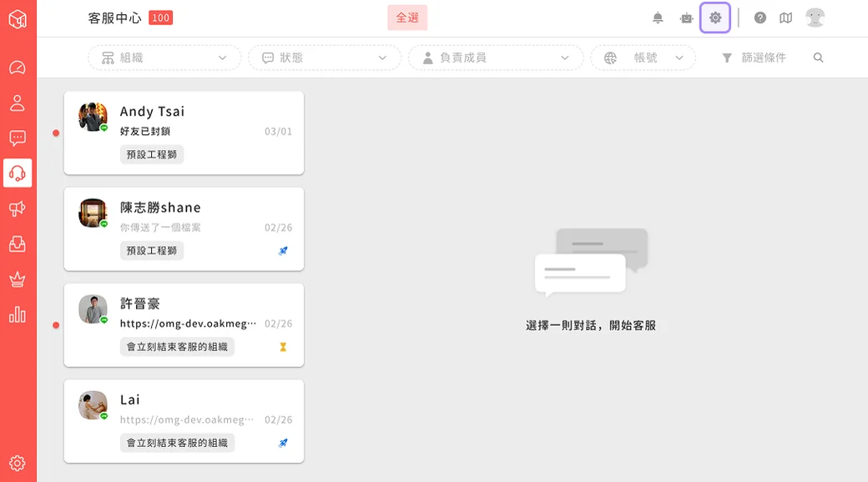Click the hourglass icon on 許晉豪 card
This screenshot has width=868, height=482.
pos(283,347)
